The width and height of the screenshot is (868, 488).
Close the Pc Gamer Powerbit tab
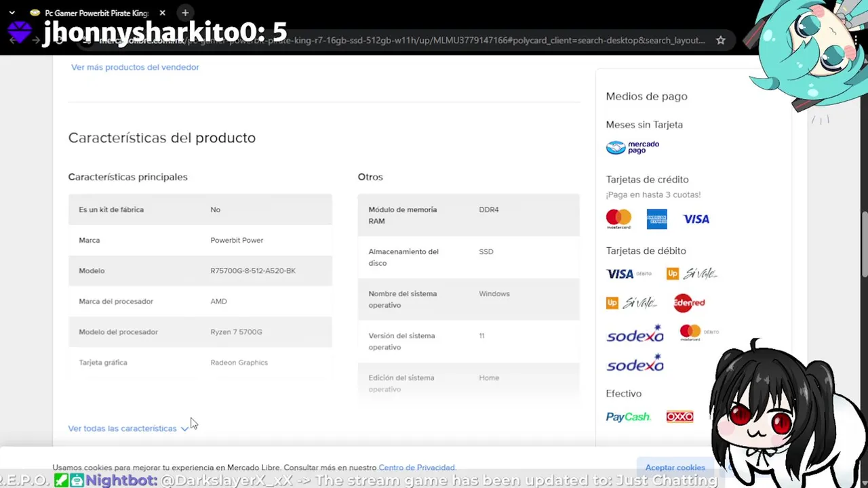162,13
